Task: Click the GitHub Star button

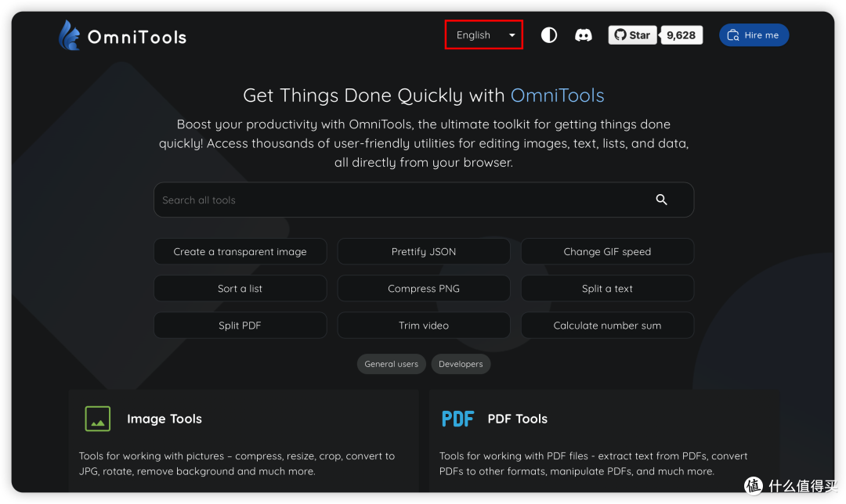Action: click(x=632, y=35)
